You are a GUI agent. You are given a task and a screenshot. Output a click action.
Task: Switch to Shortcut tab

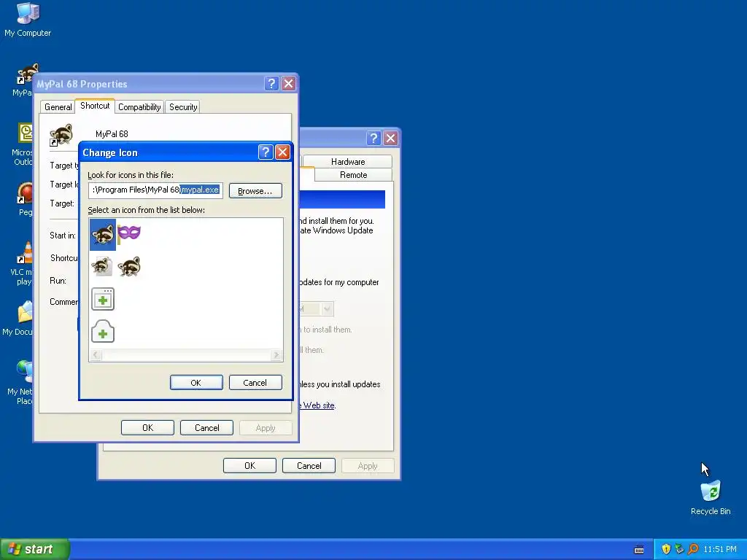tap(95, 106)
